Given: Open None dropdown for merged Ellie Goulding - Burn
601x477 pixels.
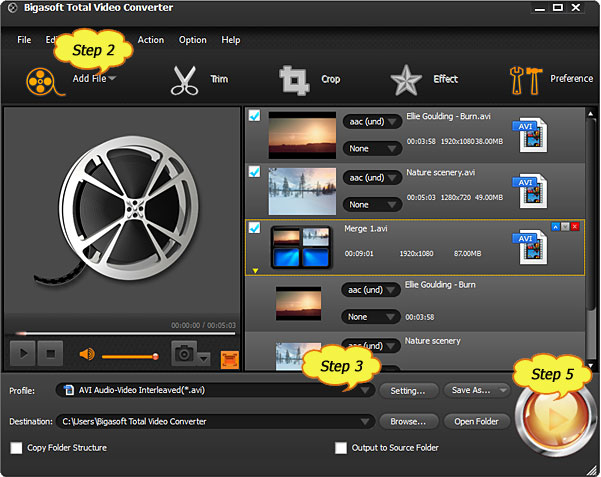Looking at the screenshot, I should coord(371,317).
